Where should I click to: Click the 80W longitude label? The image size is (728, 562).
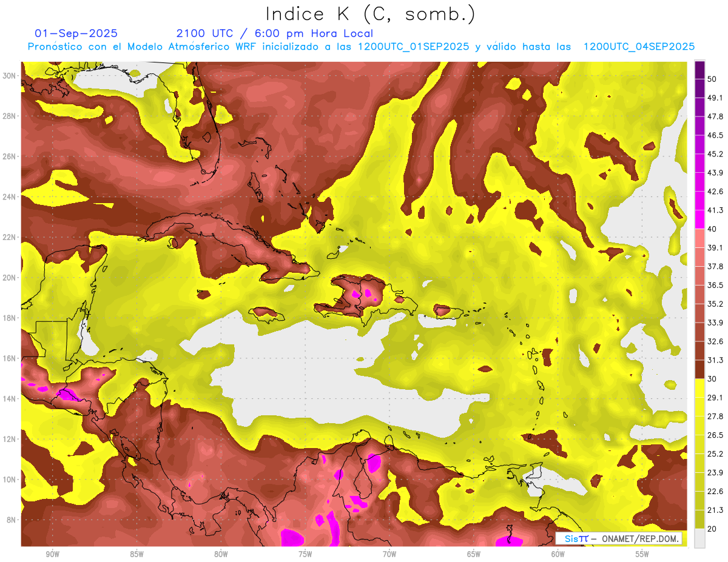click(221, 555)
